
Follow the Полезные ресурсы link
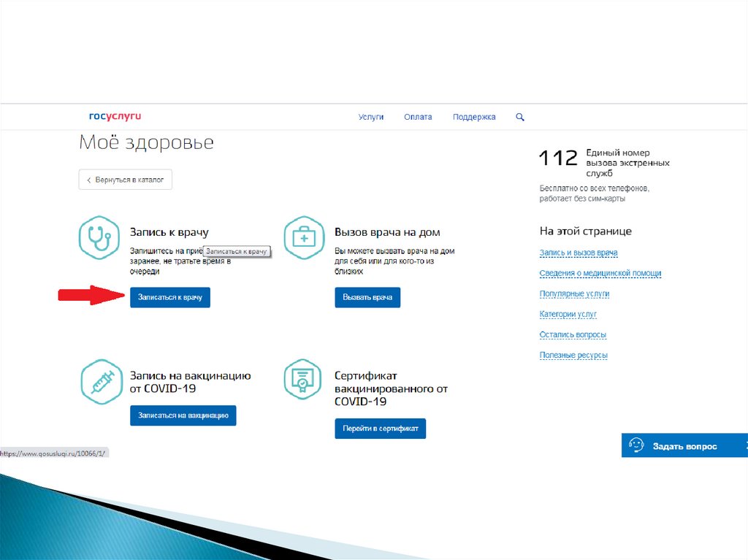pyautogui.click(x=573, y=355)
